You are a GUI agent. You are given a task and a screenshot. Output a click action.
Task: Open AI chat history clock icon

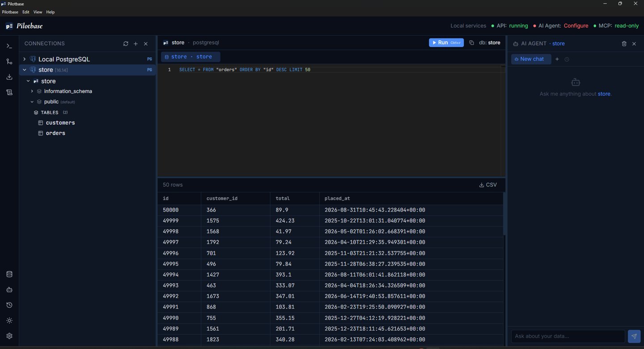(x=567, y=59)
